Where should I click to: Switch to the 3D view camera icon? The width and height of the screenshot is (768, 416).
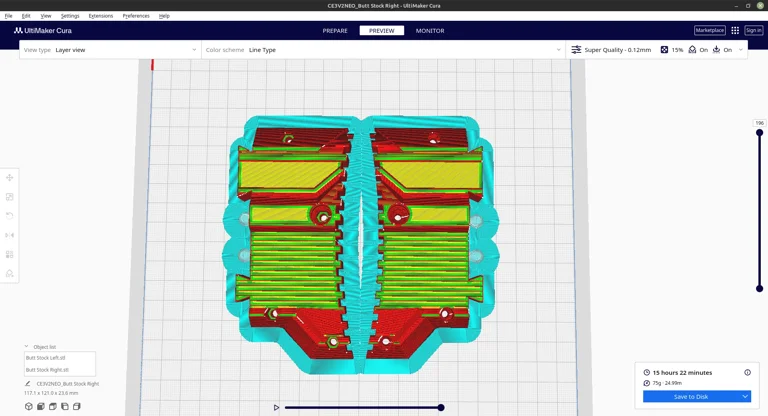(29, 406)
